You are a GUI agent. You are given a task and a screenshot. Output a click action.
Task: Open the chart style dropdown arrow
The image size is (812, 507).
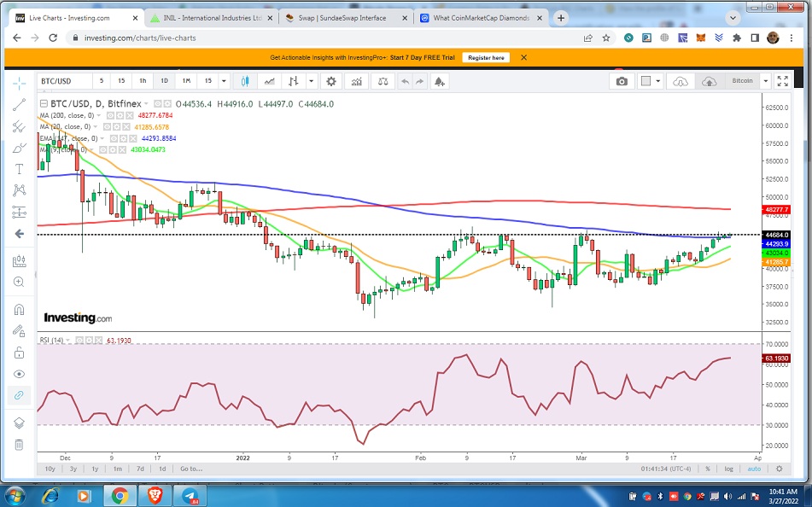pos(312,81)
